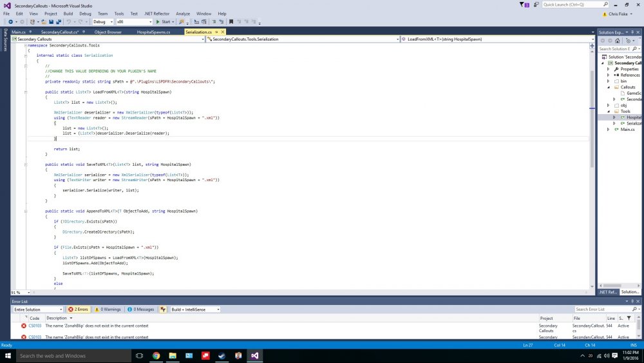This screenshot has height=363, width=644.
Task: Click the Visual Studio taskbar icon
Action: click(x=254, y=356)
